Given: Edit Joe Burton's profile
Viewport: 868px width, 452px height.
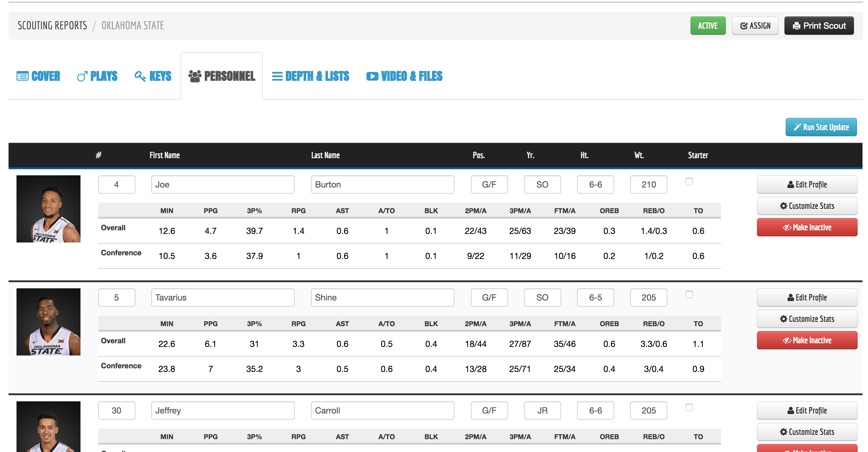Looking at the screenshot, I should tap(807, 184).
